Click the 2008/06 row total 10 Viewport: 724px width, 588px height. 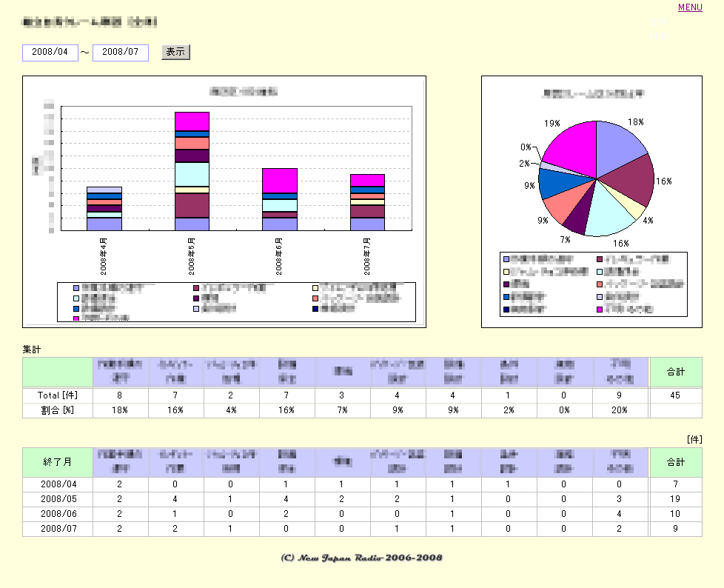tap(676, 514)
